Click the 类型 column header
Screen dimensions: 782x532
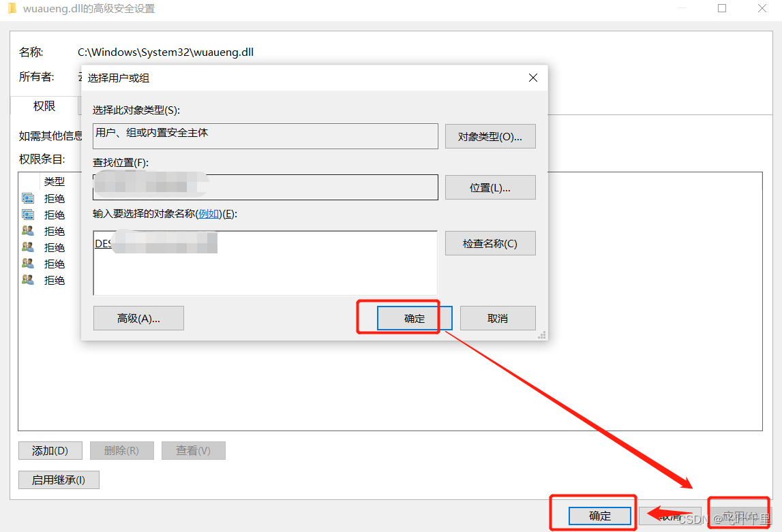click(x=55, y=181)
